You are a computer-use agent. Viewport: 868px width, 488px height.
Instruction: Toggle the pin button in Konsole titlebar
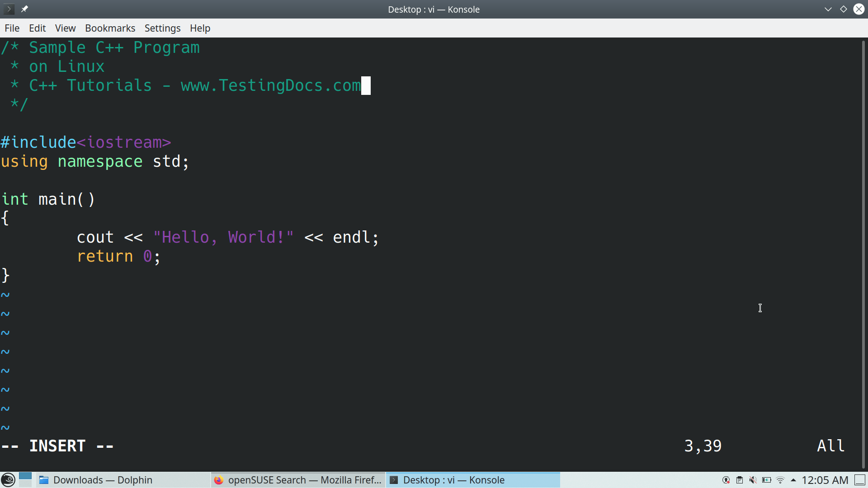click(25, 9)
